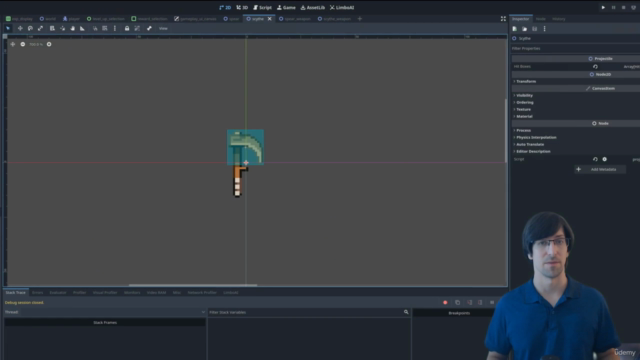
Task: Close the scythe scene tab
Action: [x=269, y=19]
